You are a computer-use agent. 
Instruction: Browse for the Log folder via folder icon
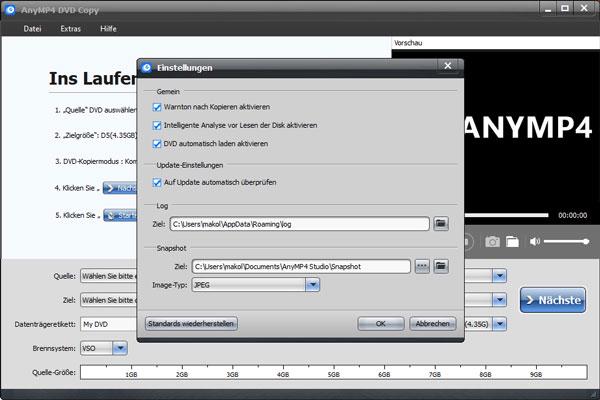pyautogui.click(x=441, y=225)
